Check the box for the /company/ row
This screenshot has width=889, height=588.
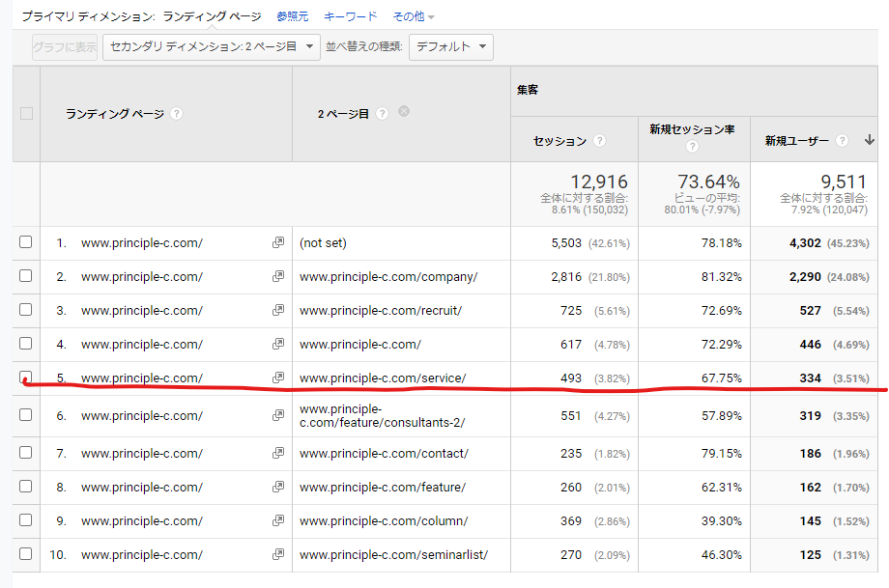point(25,276)
